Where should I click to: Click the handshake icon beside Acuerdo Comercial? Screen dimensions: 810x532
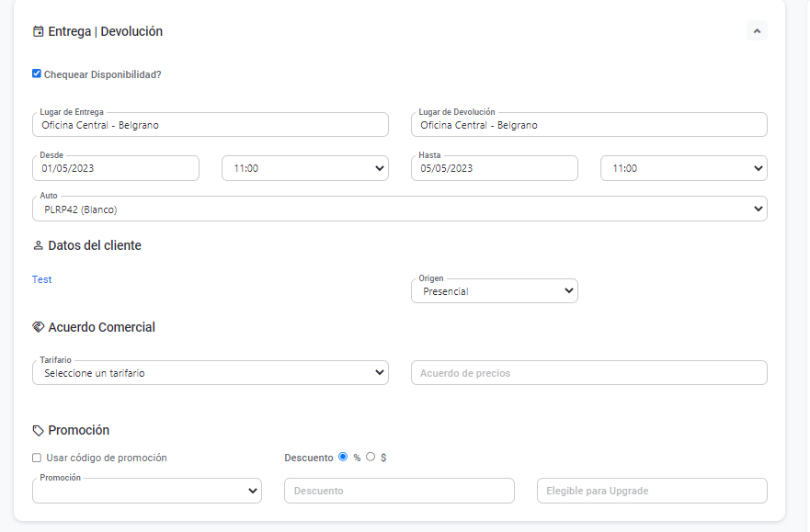[38, 327]
